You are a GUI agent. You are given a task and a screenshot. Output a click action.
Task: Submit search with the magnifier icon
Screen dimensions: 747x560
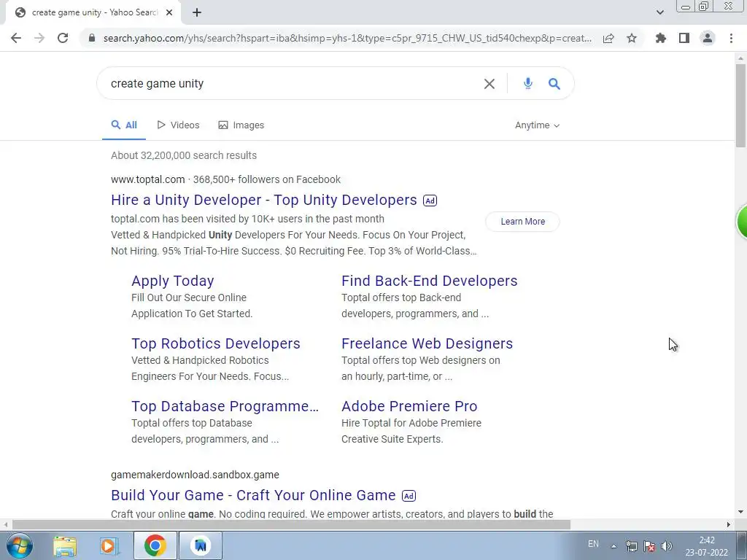point(554,84)
